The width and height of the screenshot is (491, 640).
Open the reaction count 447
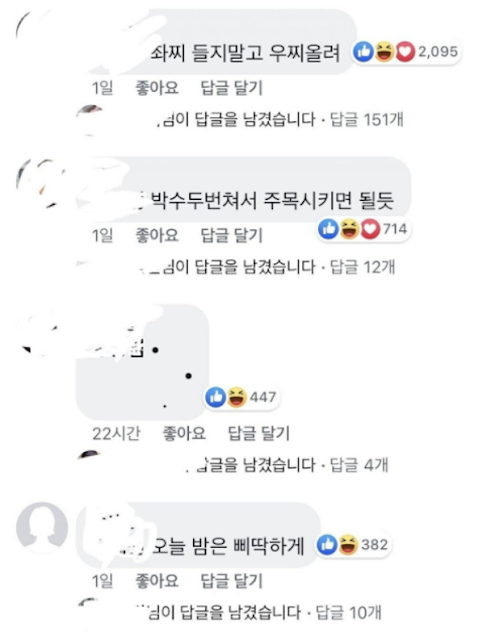pos(263,397)
